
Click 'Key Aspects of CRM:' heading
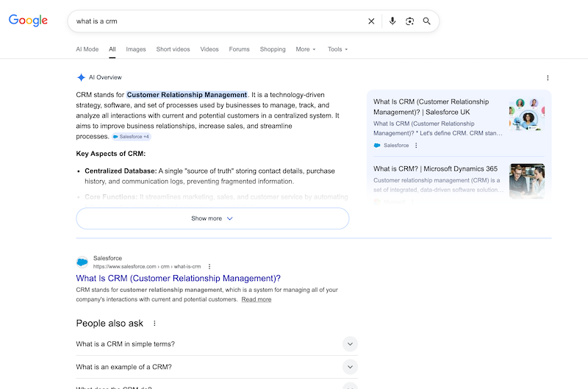(x=111, y=154)
